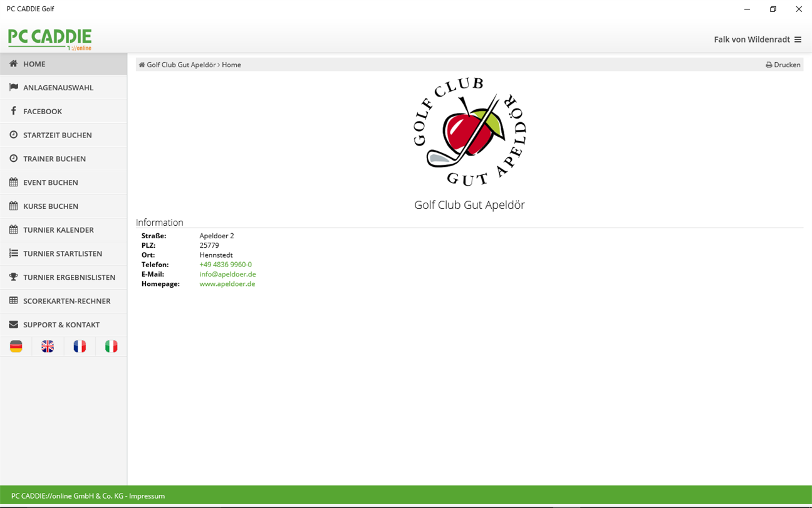Click the trophy icon beside Turnier Ergebnislisten
The width and height of the screenshot is (812, 508).
click(13, 277)
